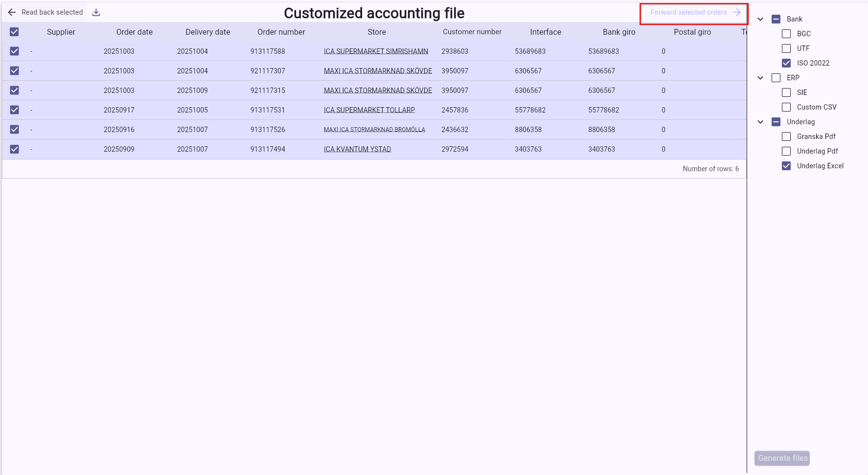The image size is (868, 475).
Task: Click bank giro value 8806358 cell
Action: pyautogui.click(x=602, y=130)
